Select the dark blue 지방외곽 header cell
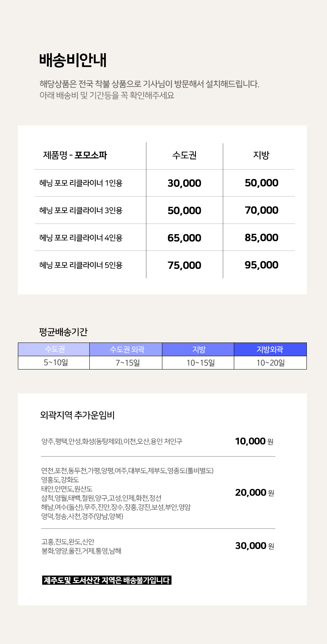This screenshot has height=644, width=327. [x=270, y=349]
